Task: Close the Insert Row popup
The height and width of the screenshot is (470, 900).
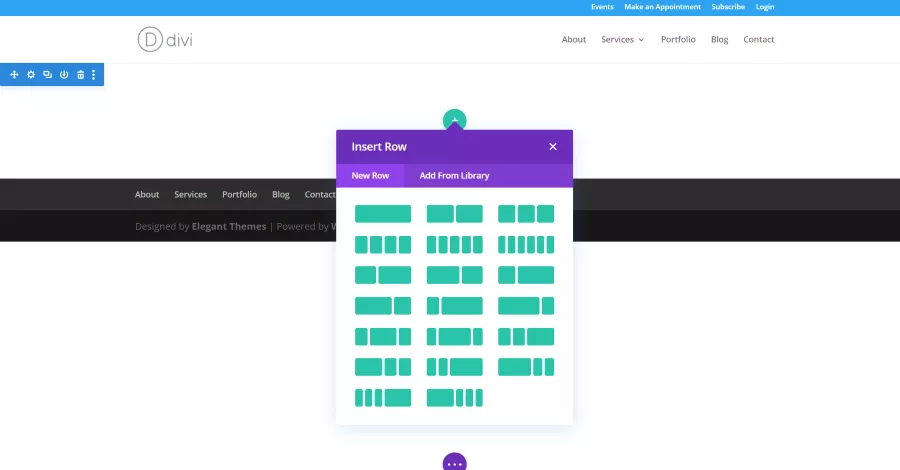Action: pos(553,146)
